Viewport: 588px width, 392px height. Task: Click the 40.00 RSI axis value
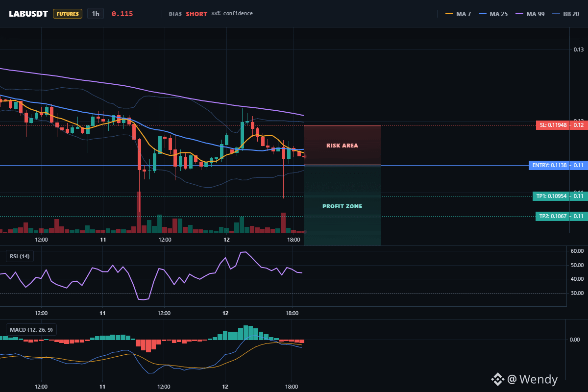click(x=577, y=279)
